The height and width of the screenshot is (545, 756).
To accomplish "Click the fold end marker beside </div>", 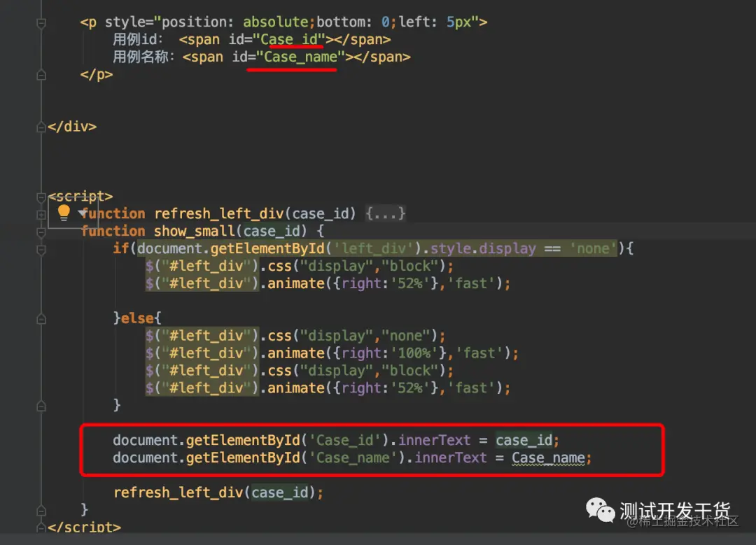I will [x=41, y=127].
